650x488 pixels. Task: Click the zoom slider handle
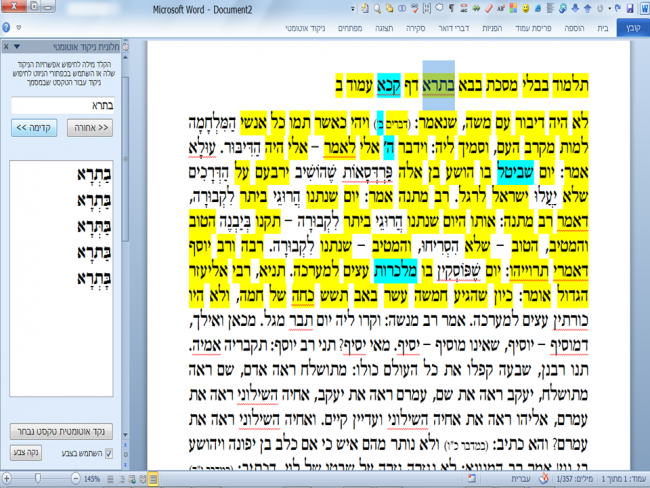38,479
